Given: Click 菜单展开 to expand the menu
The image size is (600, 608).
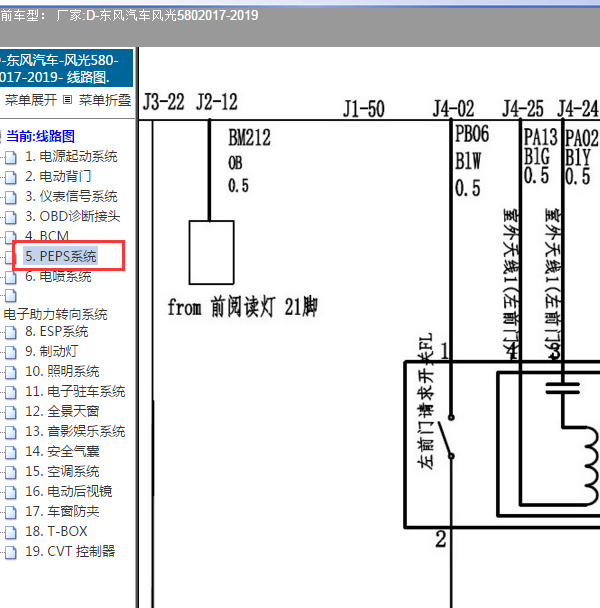Looking at the screenshot, I should [31, 100].
